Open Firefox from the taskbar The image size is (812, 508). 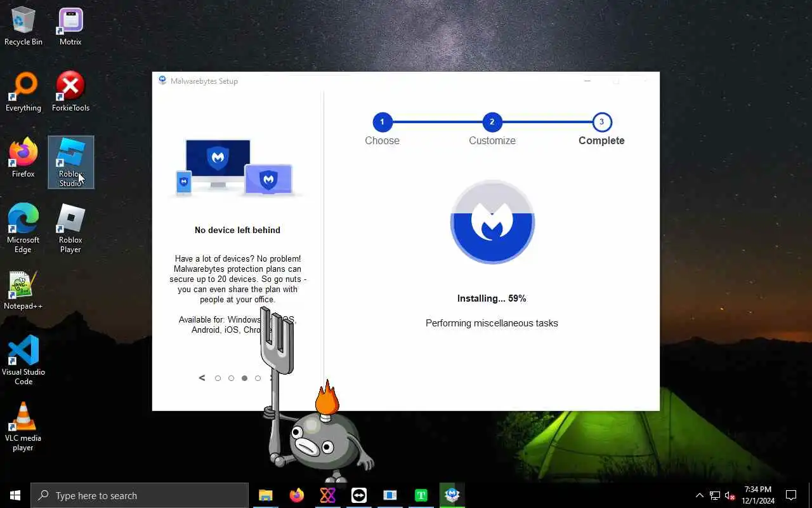point(296,495)
